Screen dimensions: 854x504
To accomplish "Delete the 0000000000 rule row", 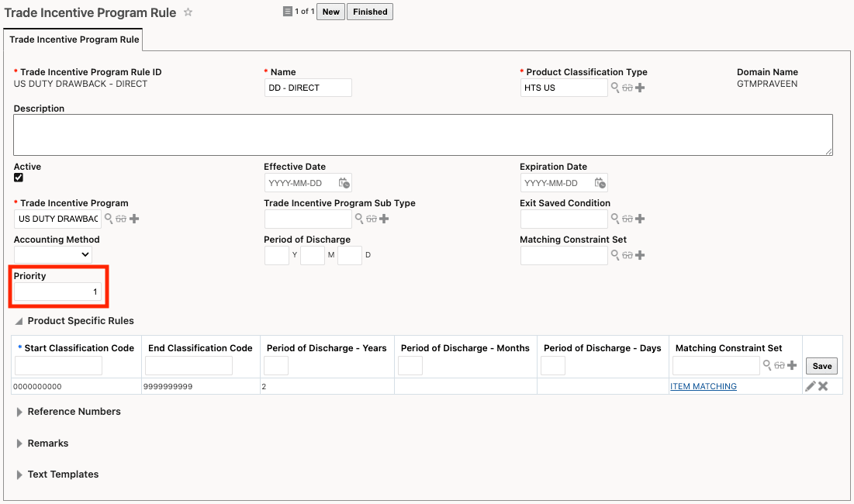I will (823, 386).
